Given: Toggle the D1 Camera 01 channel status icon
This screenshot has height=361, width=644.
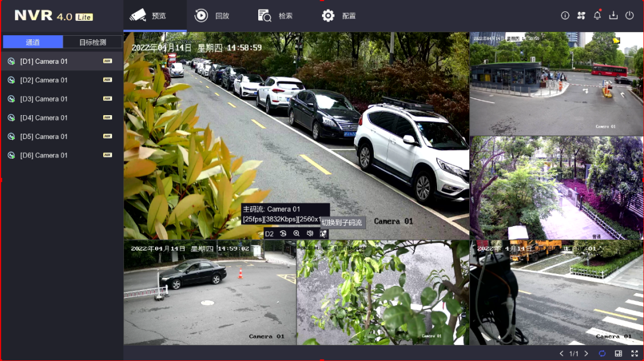Looking at the screenshot, I should point(11,61).
